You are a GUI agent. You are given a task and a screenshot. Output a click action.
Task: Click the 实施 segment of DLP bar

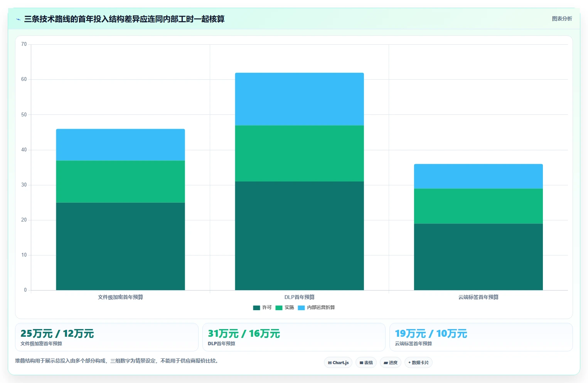[x=299, y=153]
